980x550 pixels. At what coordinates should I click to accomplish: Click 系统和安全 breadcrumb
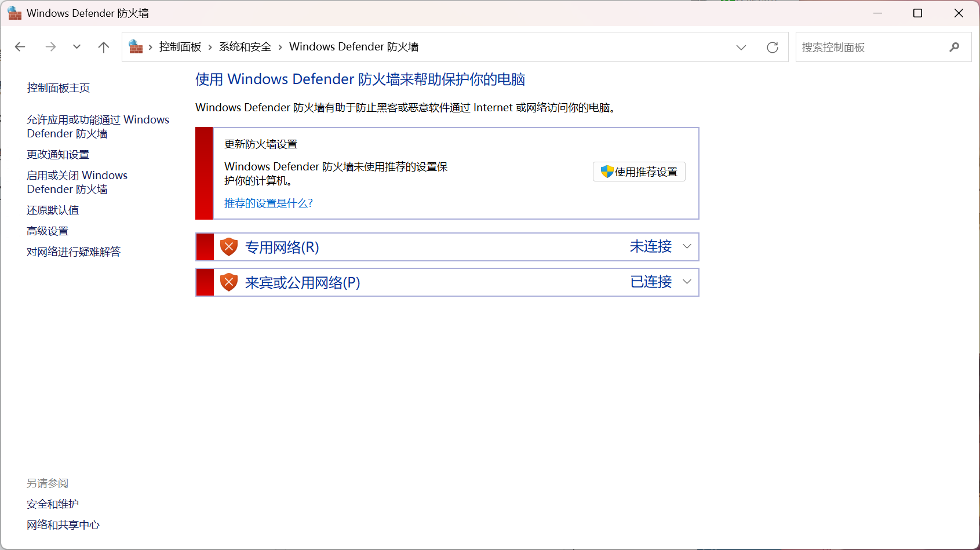pyautogui.click(x=245, y=47)
